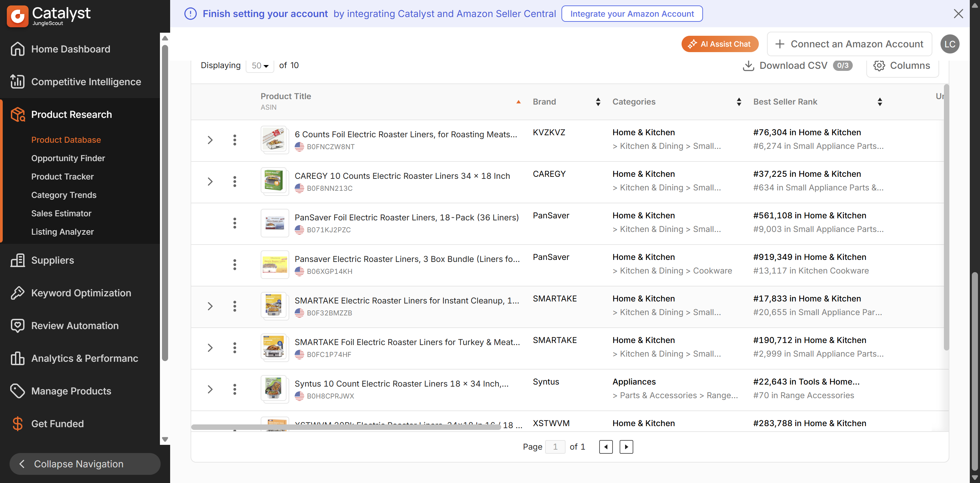Viewport: 980px width, 483px height.
Task: Click Integrate your Amazon Account button
Action: 632,14
